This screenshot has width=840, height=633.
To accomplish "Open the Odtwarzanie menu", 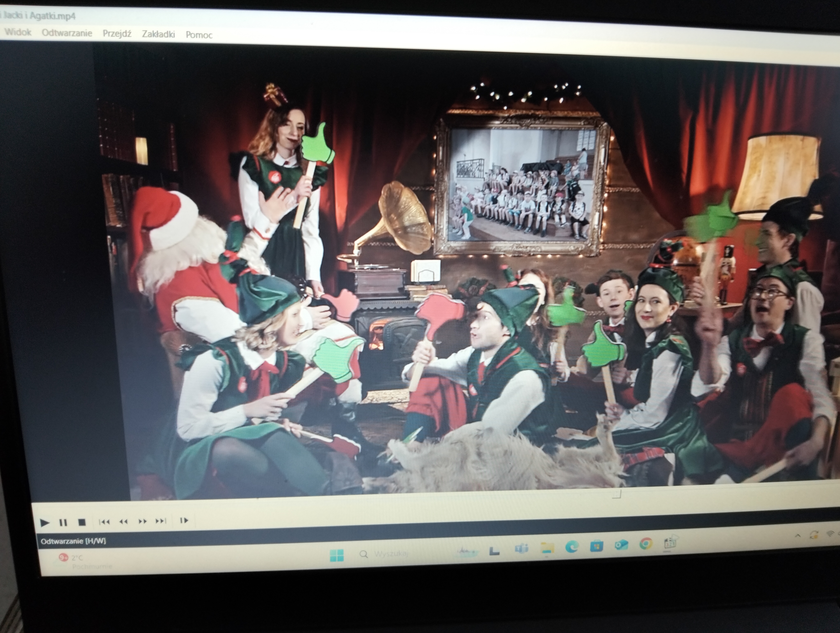I will [67, 33].
